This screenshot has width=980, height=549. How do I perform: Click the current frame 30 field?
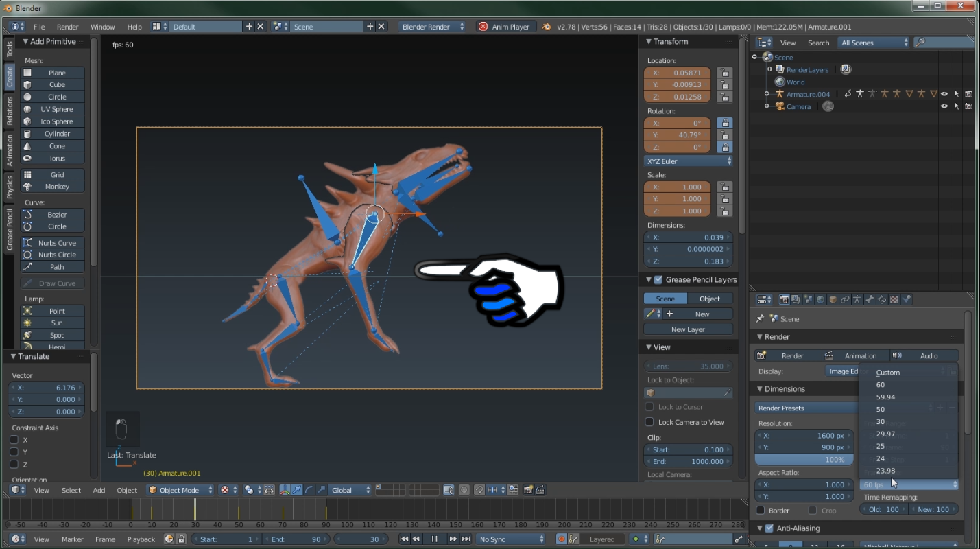(x=361, y=539)
